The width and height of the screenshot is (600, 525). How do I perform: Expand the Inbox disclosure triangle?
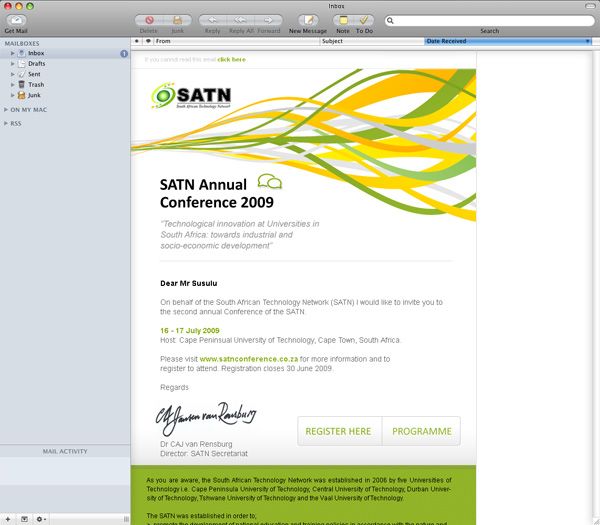[x=13, y=53]
